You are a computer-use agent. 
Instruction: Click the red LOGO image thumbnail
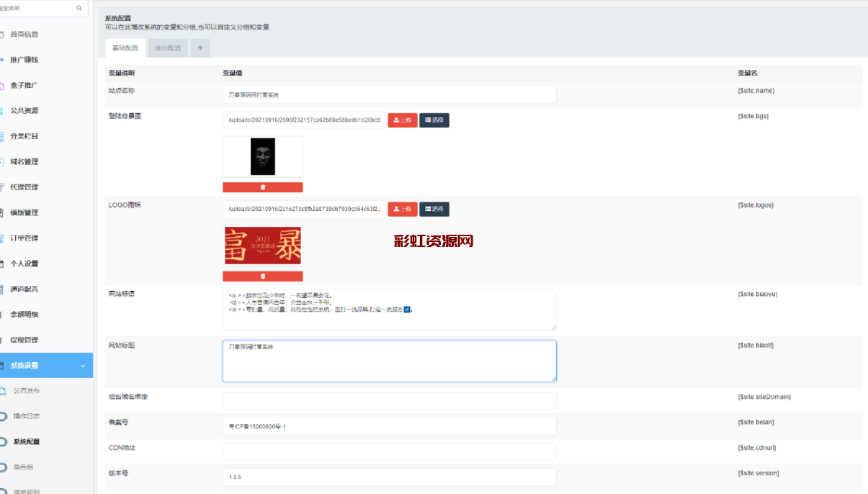[263, 246]
